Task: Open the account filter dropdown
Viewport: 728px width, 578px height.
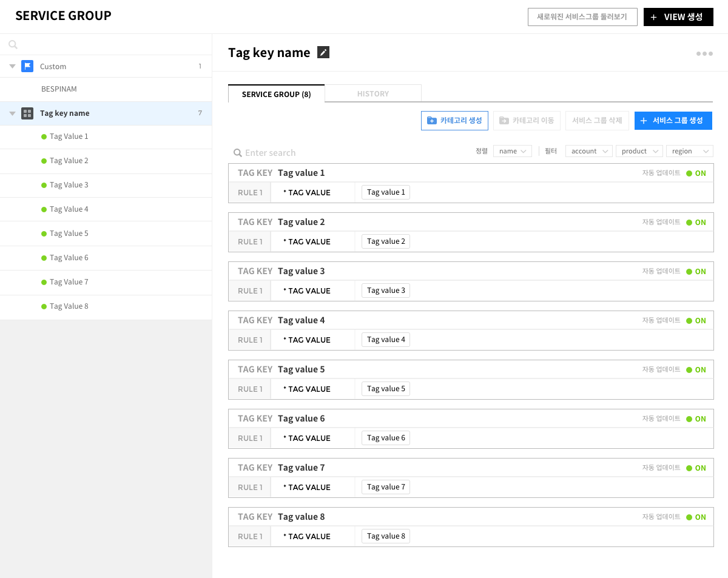Action: pyautogui.click(x=588, y=151)
